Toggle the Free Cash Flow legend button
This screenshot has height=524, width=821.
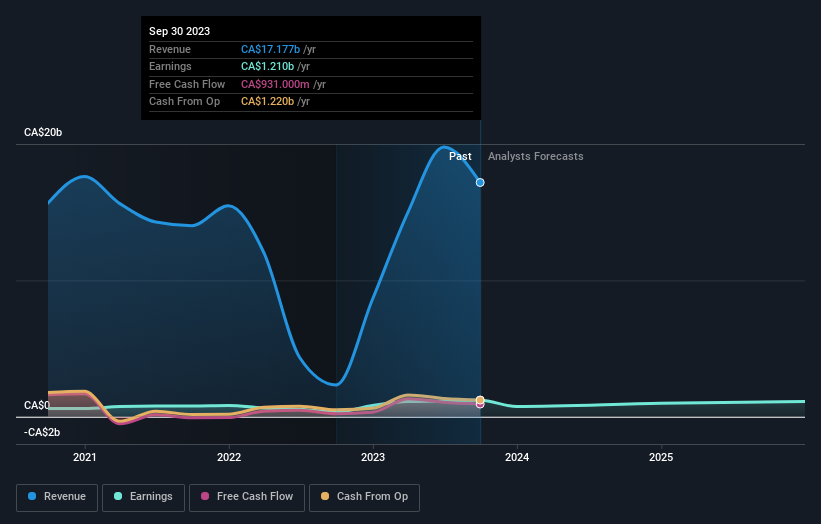click(247, 497)
